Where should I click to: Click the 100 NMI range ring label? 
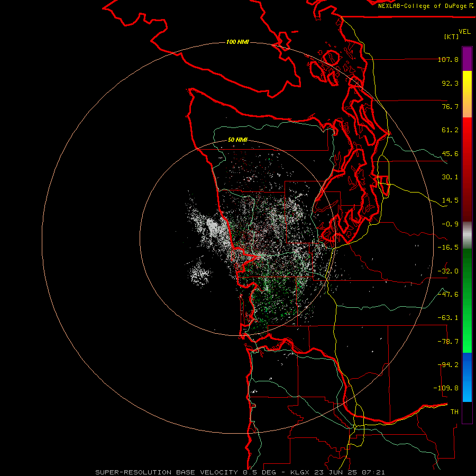coord(237,42)
